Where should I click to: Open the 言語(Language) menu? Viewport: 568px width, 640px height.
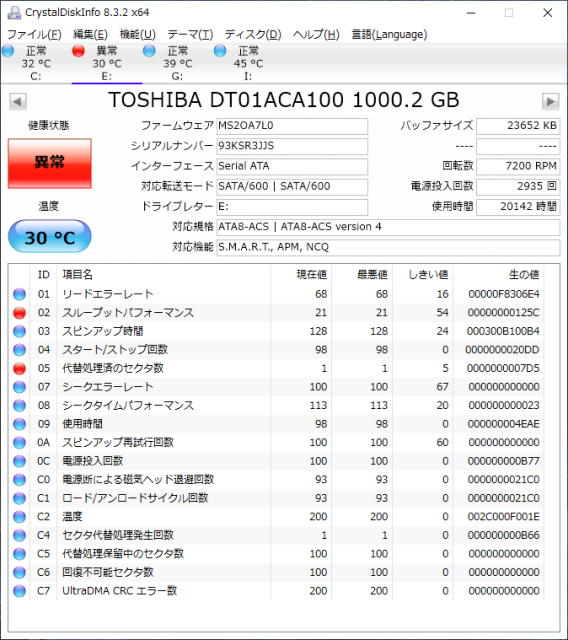(x=389, y=35)
